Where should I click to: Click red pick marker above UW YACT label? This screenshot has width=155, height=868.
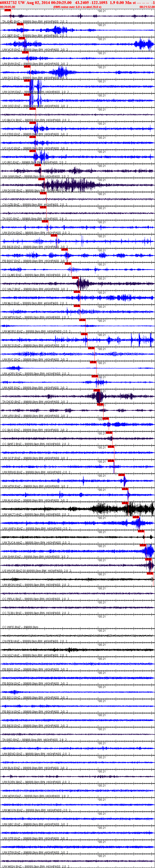(x=125, y=503)
